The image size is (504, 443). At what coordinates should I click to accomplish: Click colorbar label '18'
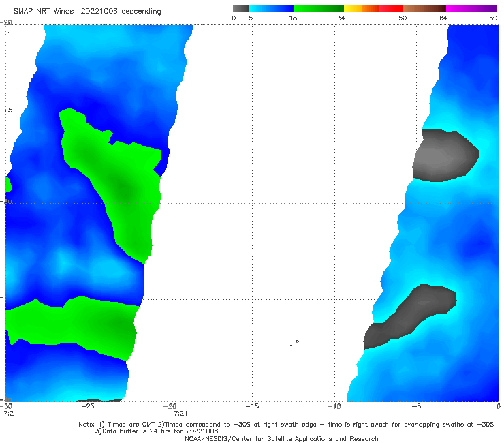(293, 18)
